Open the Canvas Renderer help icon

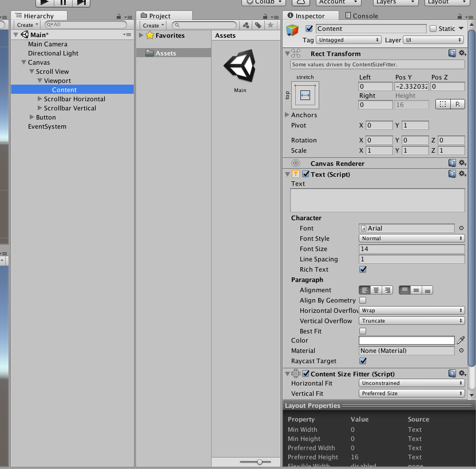pyautogui.click(x=452, y=163)
